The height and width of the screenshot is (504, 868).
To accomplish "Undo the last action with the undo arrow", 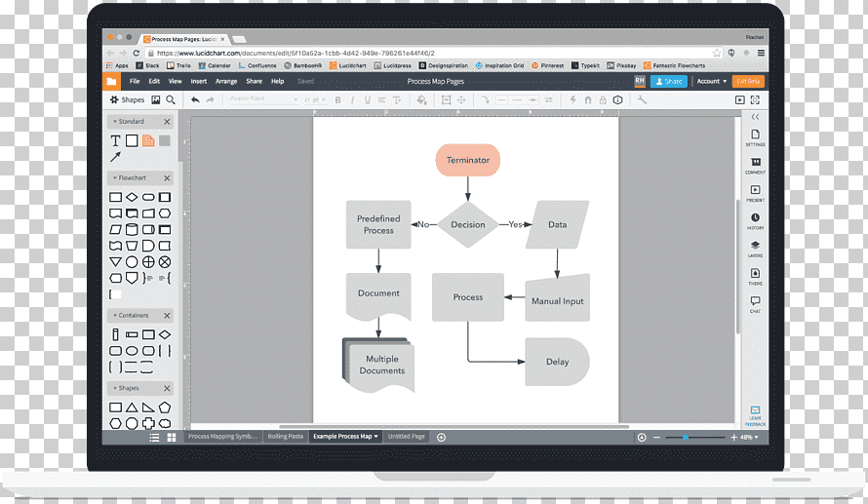I will (195, 100).
